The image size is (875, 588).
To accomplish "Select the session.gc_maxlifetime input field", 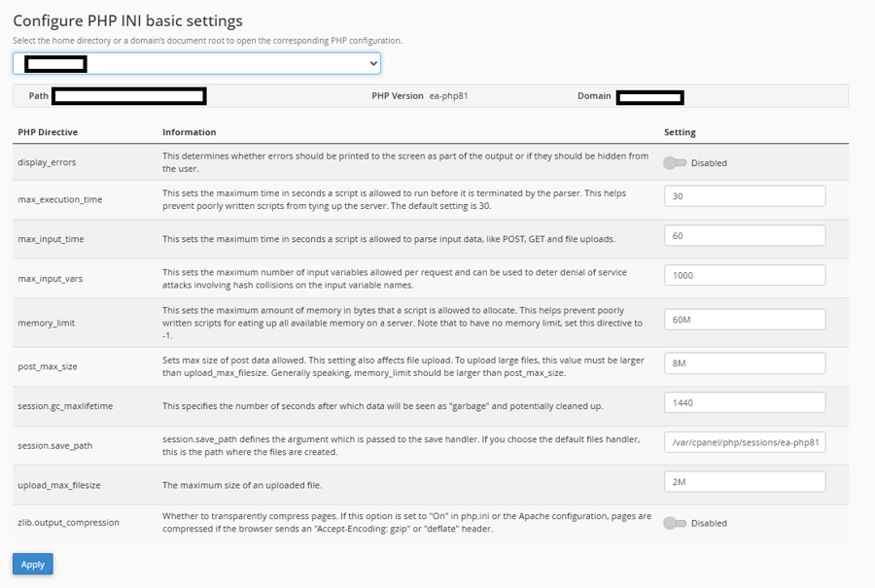I will tap(745, 402).
